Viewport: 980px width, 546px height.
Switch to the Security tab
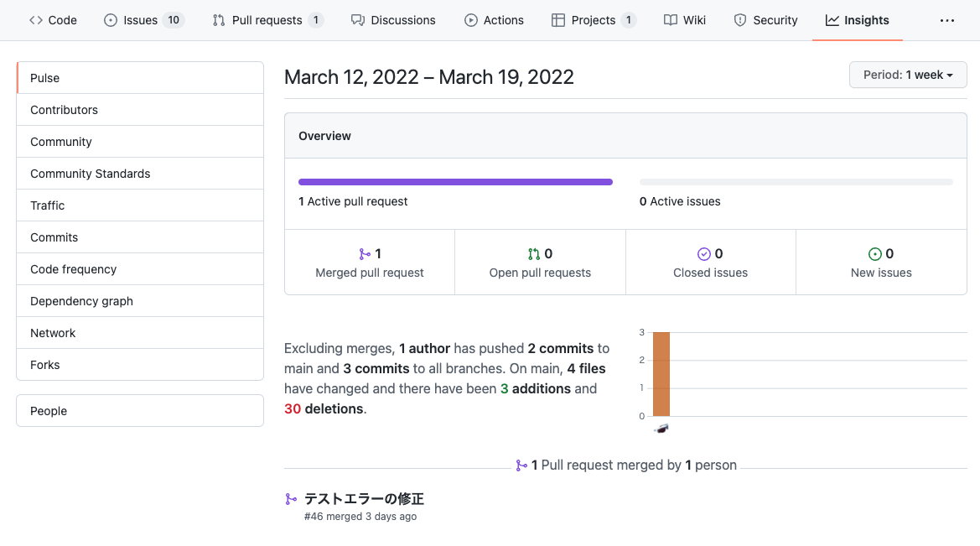click(x=765, y=19)
